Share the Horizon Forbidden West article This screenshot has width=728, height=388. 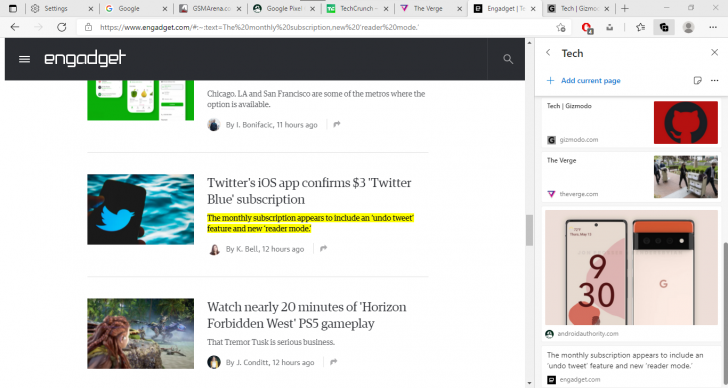[x=333, y=362]
